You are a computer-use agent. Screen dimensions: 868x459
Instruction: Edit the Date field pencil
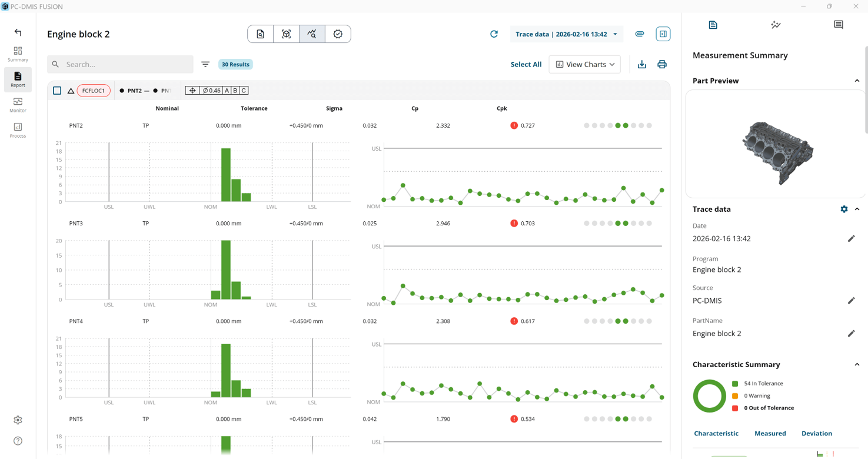click(851, 238)
